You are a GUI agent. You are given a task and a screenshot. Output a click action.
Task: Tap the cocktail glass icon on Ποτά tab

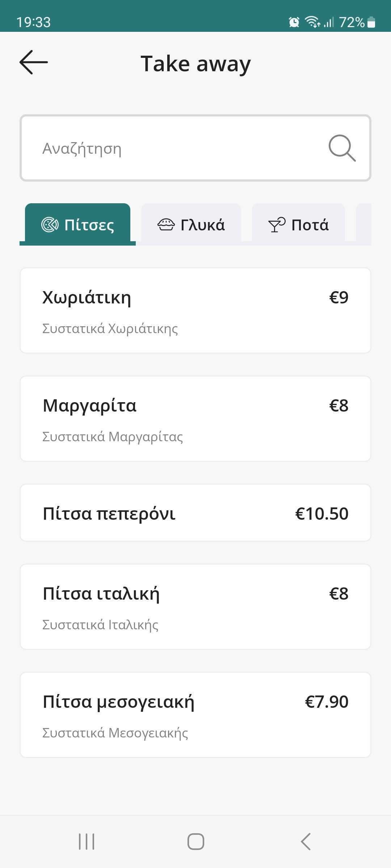click(277, 225)
